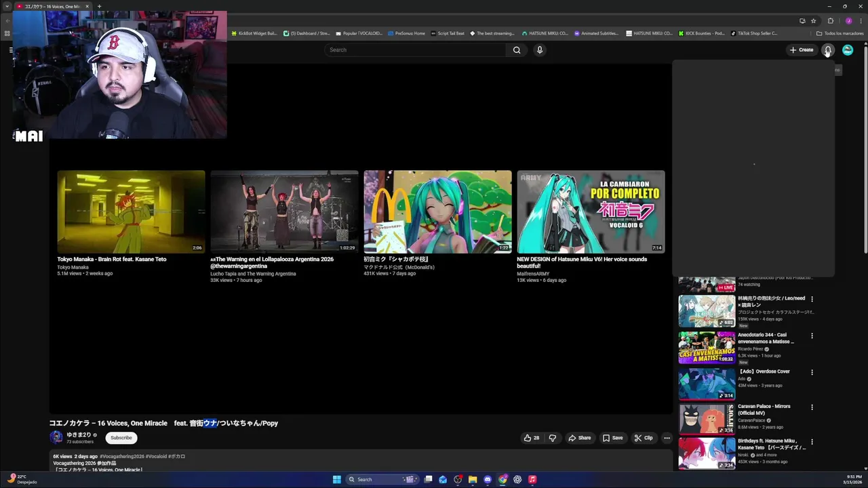Screen dimensions: 868x488
Task: Play The Warning Lollapalooza Argentina video
Action: click(284, 211)
